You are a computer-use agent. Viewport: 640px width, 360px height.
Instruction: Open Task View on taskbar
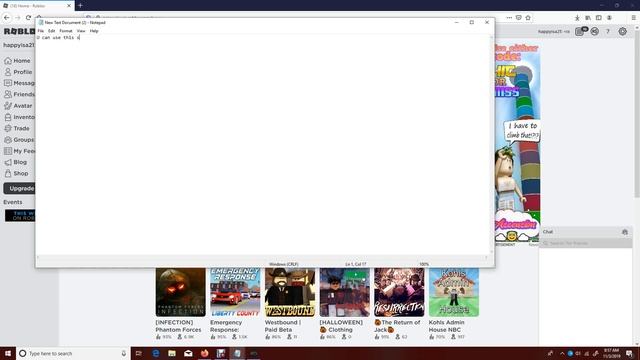(x=139, y=353)
